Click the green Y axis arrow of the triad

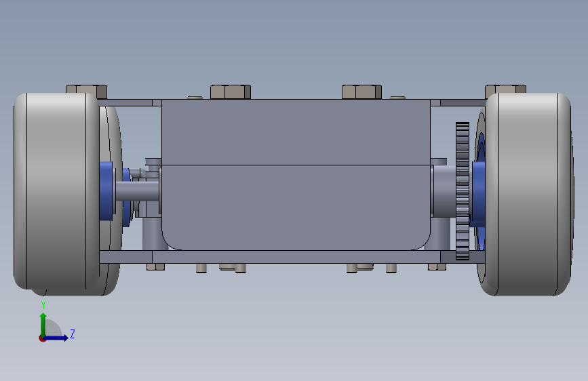(x=43, y=325)
